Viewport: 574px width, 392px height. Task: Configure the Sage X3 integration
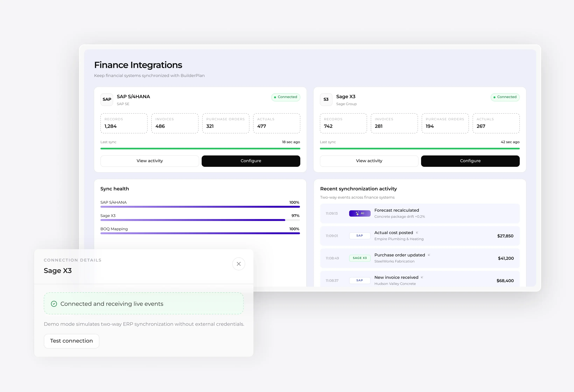[470, 161]
